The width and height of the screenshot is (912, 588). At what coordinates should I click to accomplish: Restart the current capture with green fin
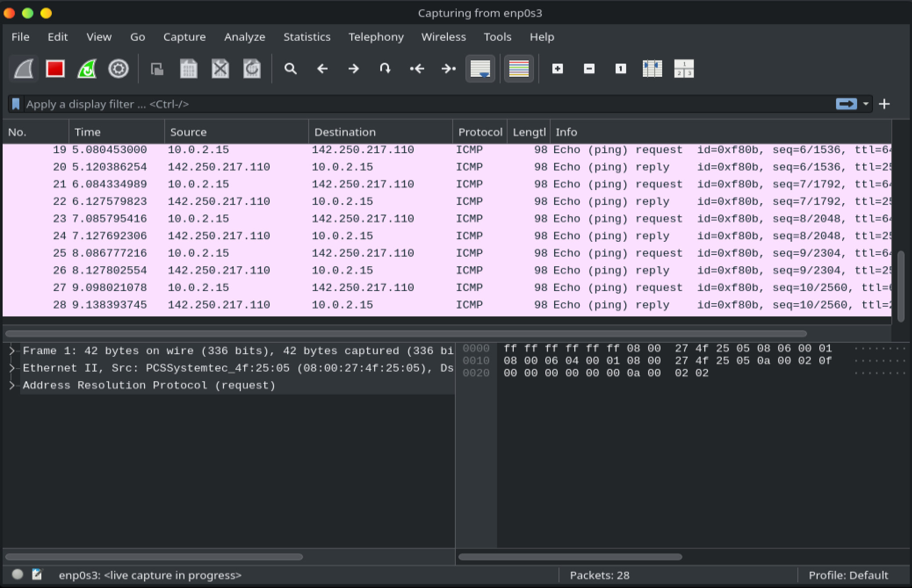(x=87, y=69)
